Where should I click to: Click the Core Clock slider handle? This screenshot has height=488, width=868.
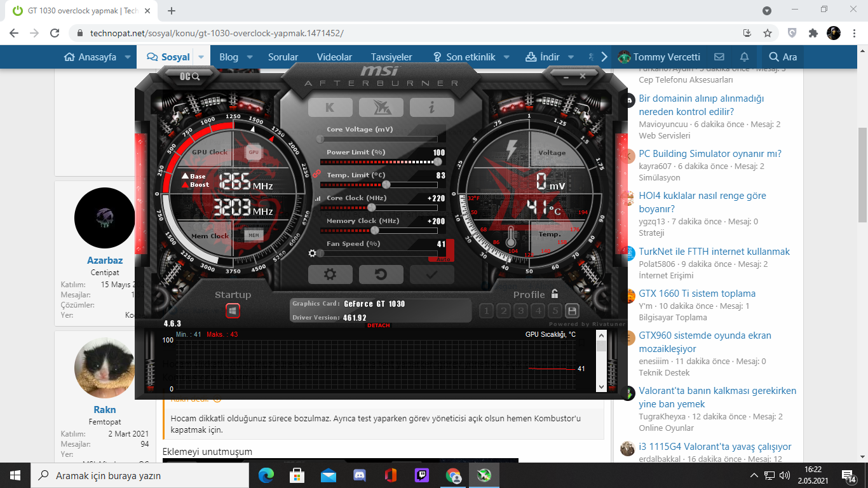coord(371,207)
